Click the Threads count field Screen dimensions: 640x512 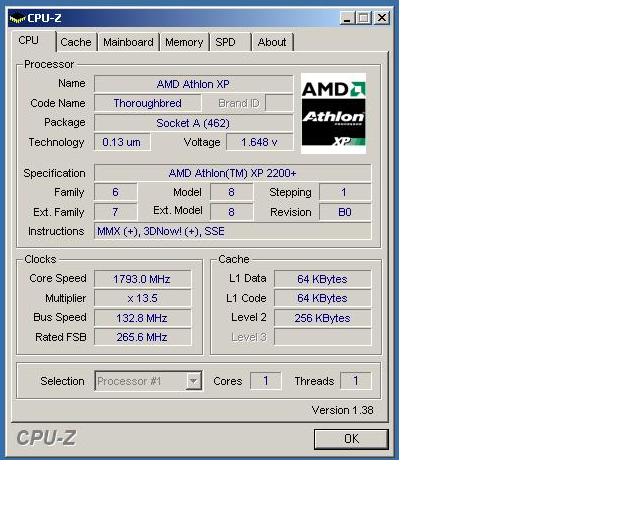[x=356, y=381]
